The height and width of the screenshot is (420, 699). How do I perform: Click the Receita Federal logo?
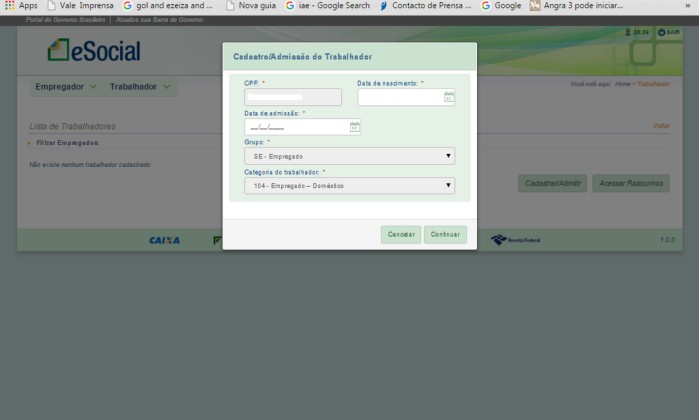[516, 240]
